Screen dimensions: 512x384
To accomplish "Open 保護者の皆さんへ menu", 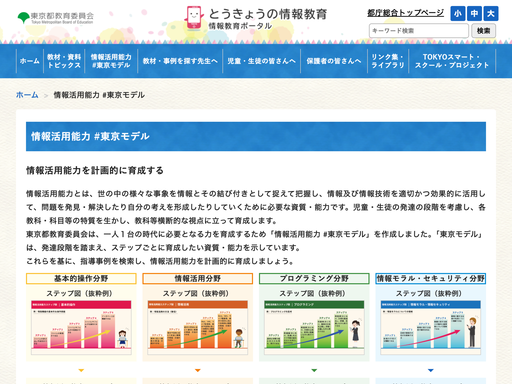I will [334, 61].
